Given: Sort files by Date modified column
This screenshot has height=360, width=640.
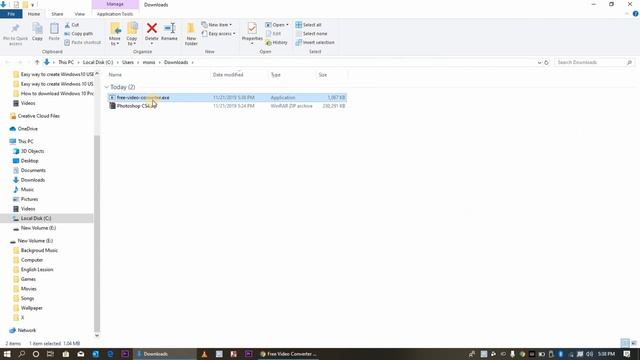Looking at the screenshot, I should (228, 75).
